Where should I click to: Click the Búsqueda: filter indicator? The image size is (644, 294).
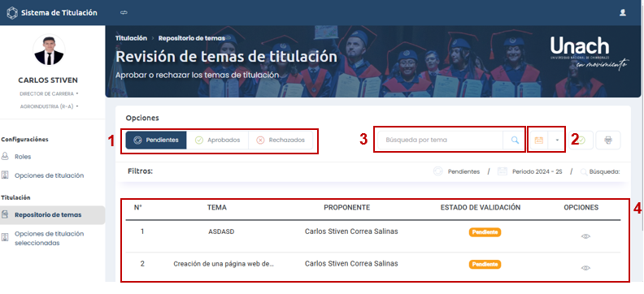tap(599, 172)
